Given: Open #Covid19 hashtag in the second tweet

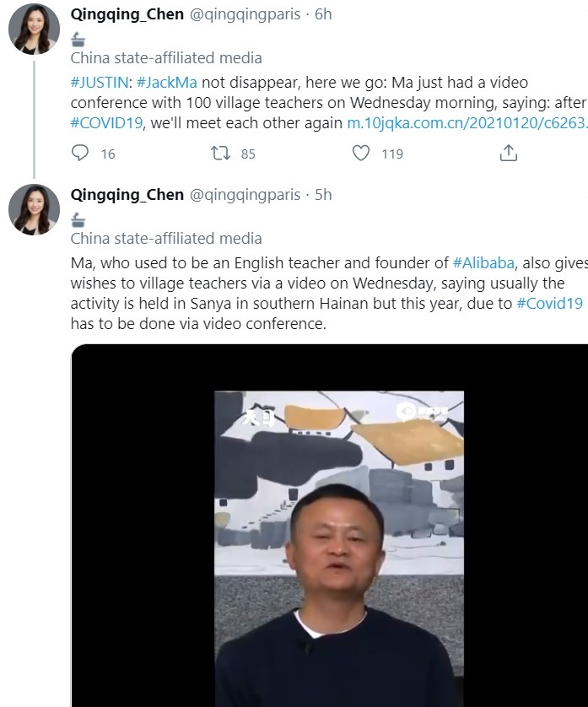Looking at the screenshot, I should point(550,304).
